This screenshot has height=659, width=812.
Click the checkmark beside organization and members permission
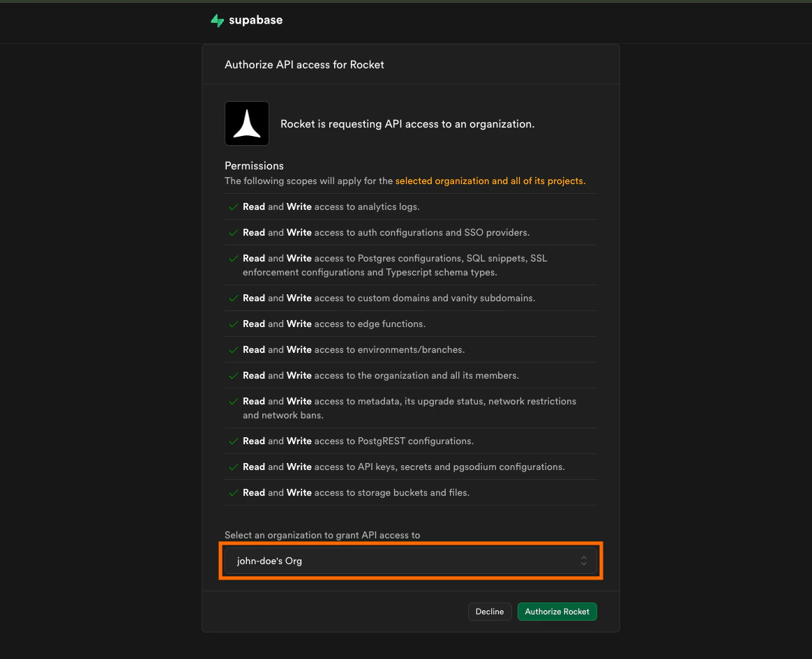coord(234,375)
